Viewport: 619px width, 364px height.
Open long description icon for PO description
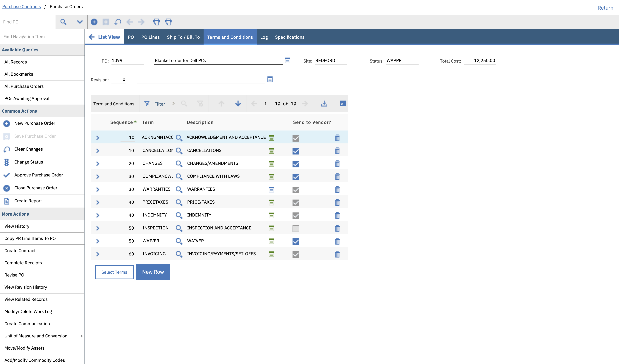click(x=287, y=60)
